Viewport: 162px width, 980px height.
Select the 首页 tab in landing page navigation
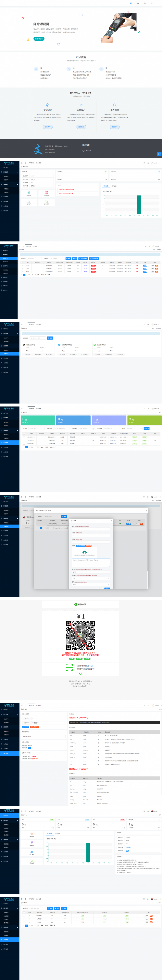coord(131,3)
